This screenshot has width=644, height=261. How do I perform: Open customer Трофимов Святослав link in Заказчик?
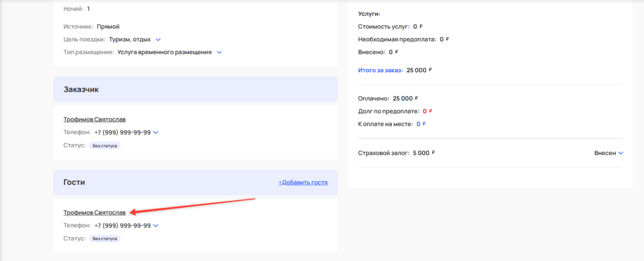pyautogui.click(x=94, y=120)
